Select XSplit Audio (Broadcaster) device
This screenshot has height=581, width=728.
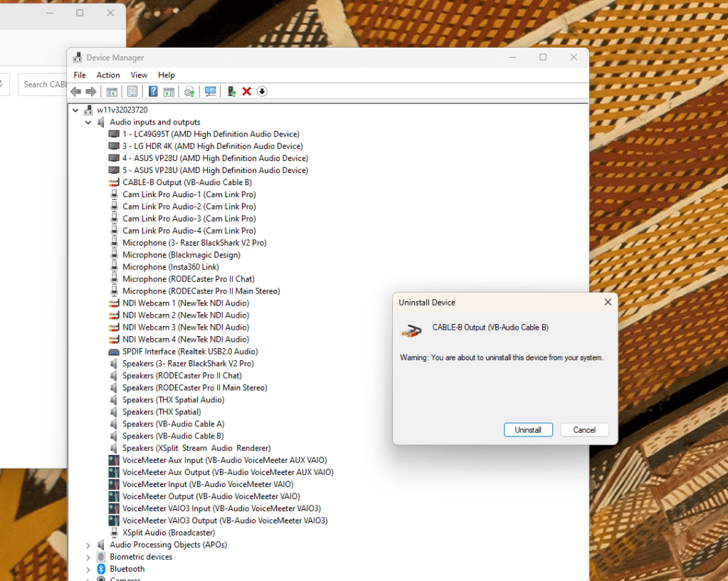coord(169,533)
